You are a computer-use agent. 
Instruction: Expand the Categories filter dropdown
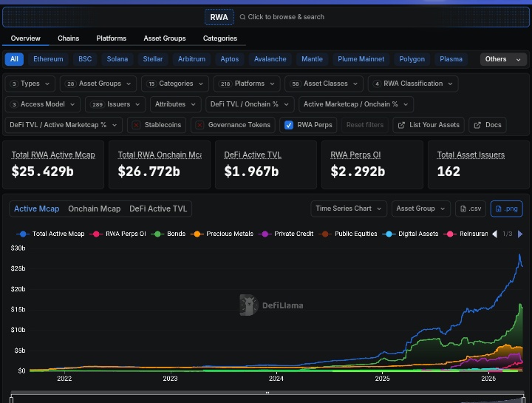175,84
